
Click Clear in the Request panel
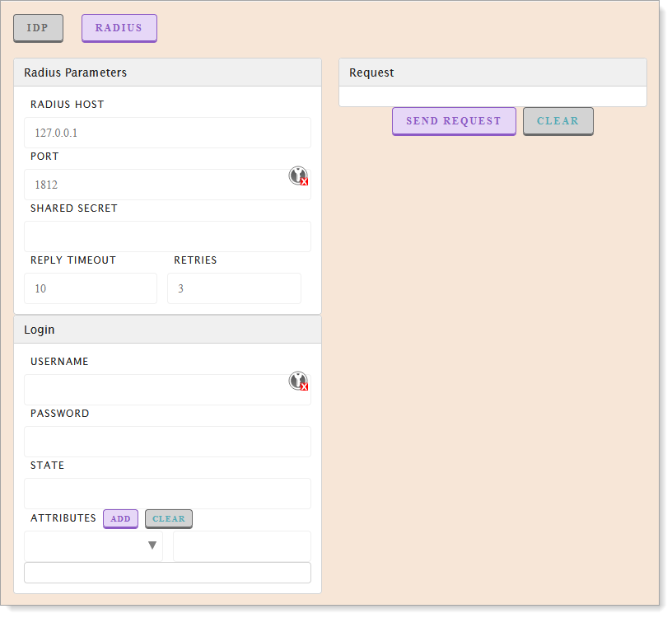click(558, 120)
